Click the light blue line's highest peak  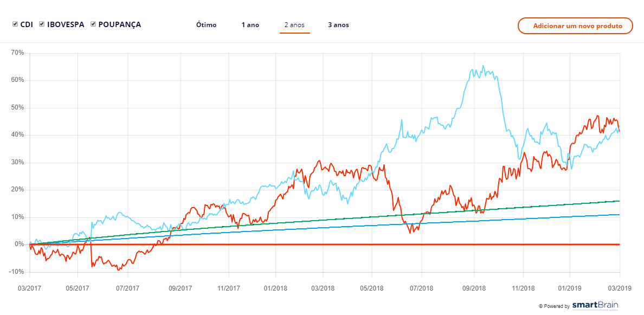483,67
